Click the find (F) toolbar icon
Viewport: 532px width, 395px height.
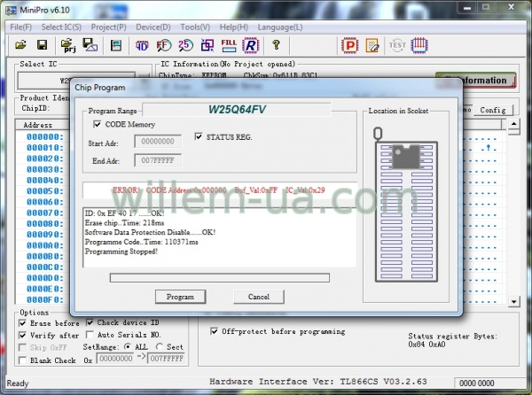pos(164,45)
